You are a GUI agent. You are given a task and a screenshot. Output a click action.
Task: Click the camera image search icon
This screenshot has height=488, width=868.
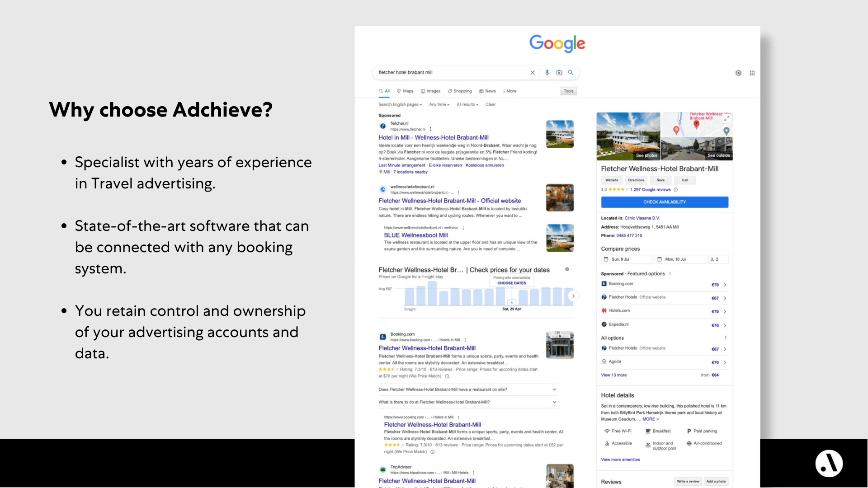(559, 72)
